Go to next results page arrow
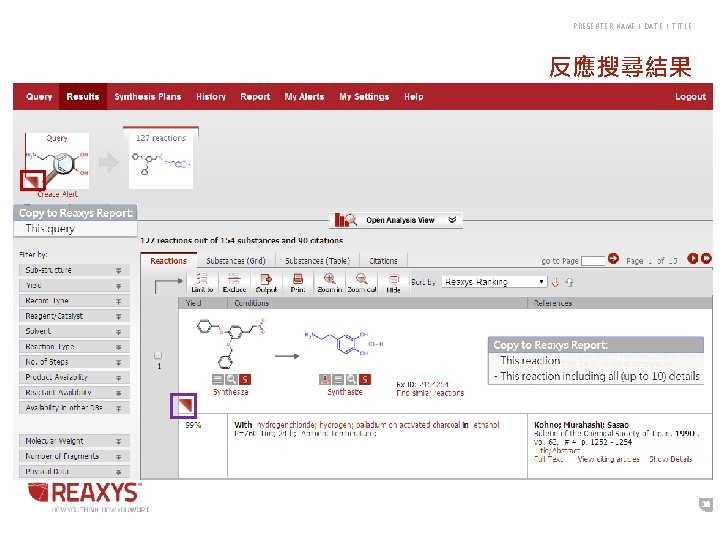The image size is (720, 540). pos(692,259)
